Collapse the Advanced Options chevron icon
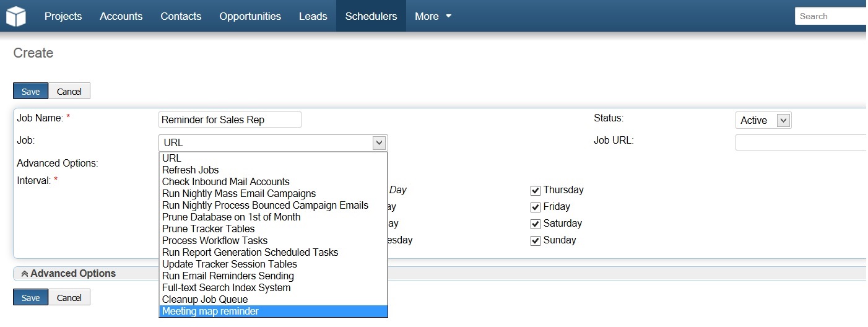 (24, 274)
